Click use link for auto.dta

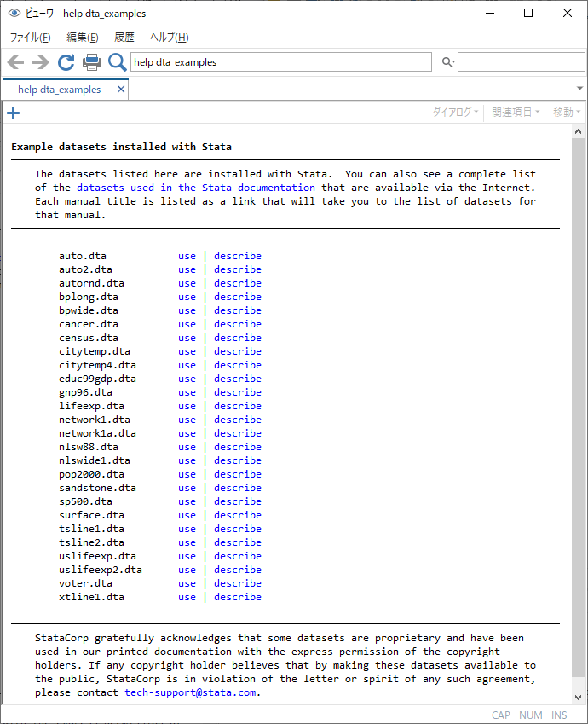(187, 256)
